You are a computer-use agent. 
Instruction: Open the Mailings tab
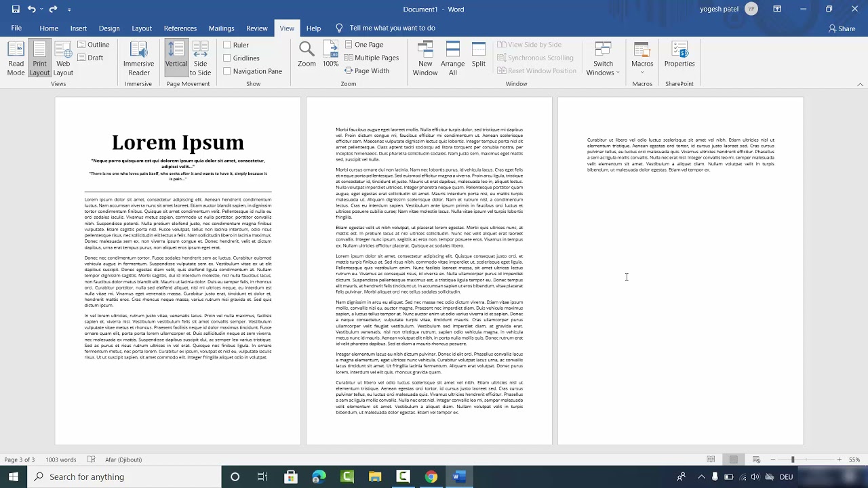[221, 28]
